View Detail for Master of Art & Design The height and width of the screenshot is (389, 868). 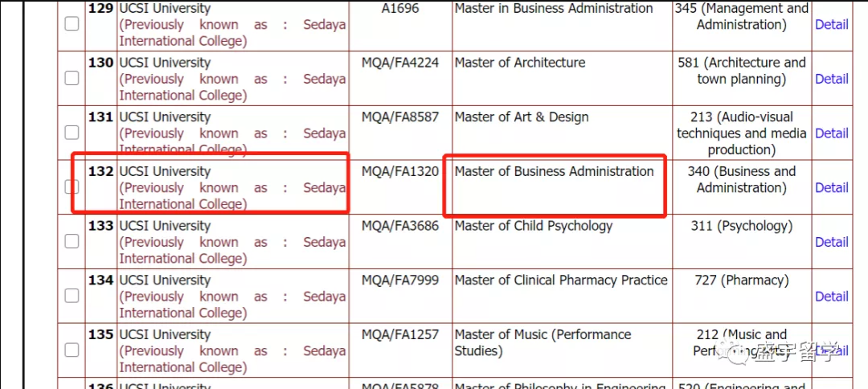tap(832, 133)
